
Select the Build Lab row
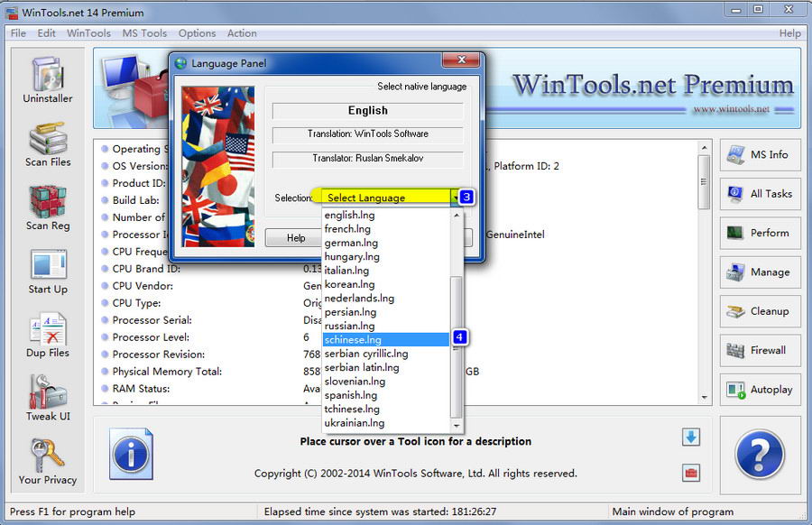137,200
